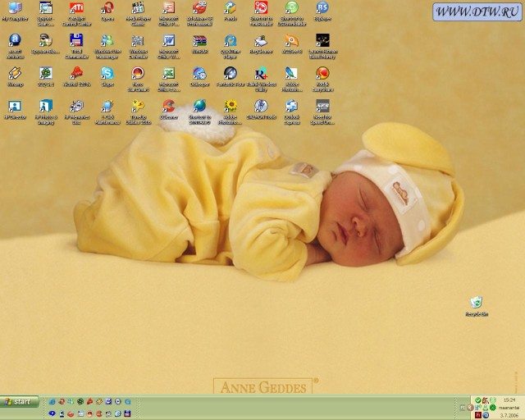This screenshot has height=420, width=525.
Task: Click the taskbar clock showing 15:24
Action: coord(509,400)
